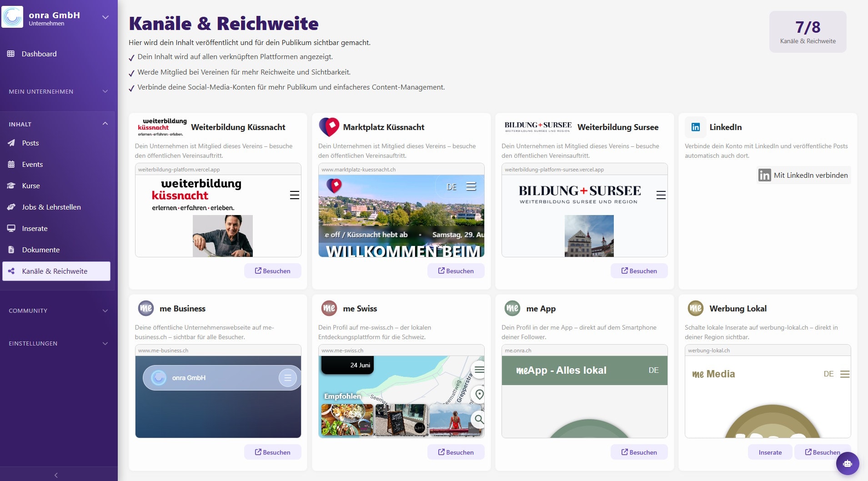The width and height of the screenshot is (868, 481).
Task: Open hamburger menu in Weiterbildung Sursee preview
Action: [661, 195]
